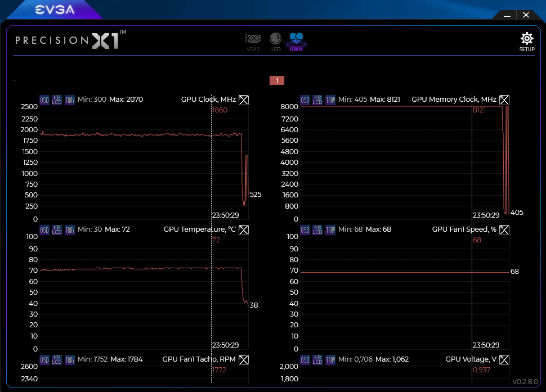The height and width of the screenshot is (392, 546).
Task: Click the red GPU number 1 button
Action: click(x=277, y=80)
